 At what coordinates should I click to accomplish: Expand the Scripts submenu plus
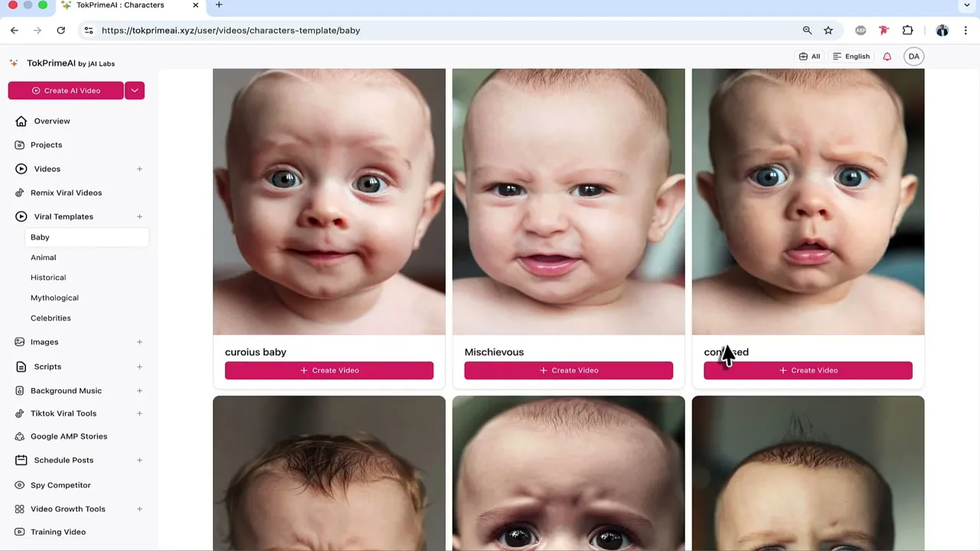click(x=139, y=367)
